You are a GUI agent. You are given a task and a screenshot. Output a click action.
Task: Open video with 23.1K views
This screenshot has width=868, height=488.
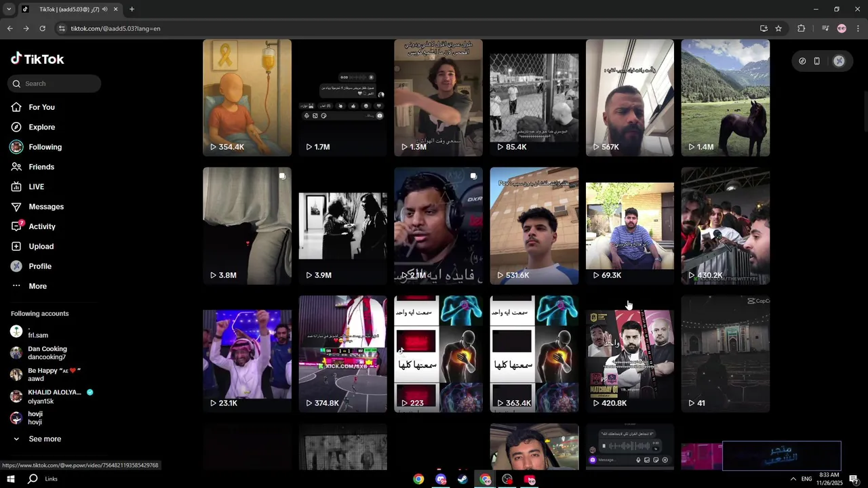(x=247, y=354)
